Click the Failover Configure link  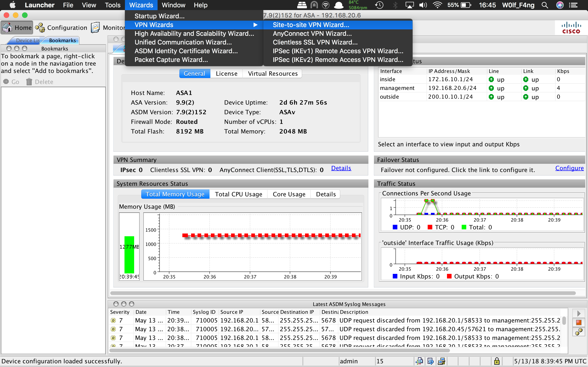[x=569, y=168]
